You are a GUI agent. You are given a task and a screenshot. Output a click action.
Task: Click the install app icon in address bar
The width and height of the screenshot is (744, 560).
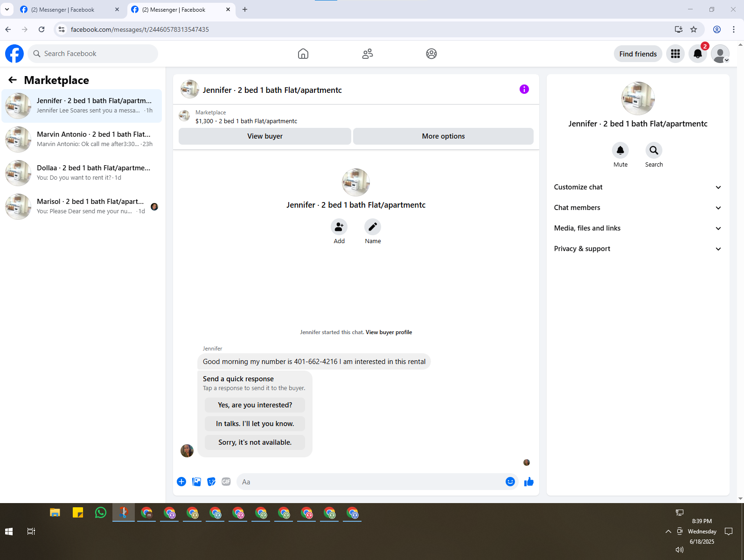(679, 29)
